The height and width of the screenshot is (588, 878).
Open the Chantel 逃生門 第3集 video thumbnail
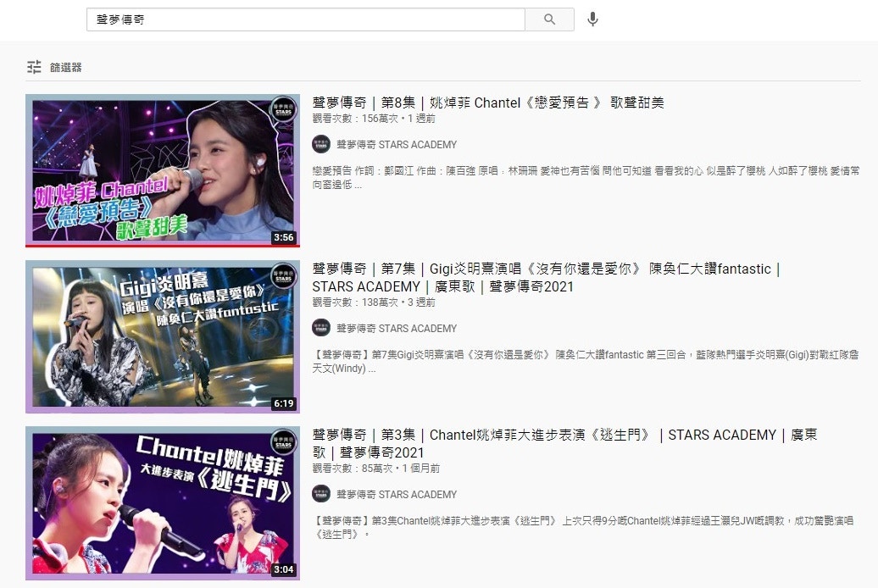pos(162,502)
